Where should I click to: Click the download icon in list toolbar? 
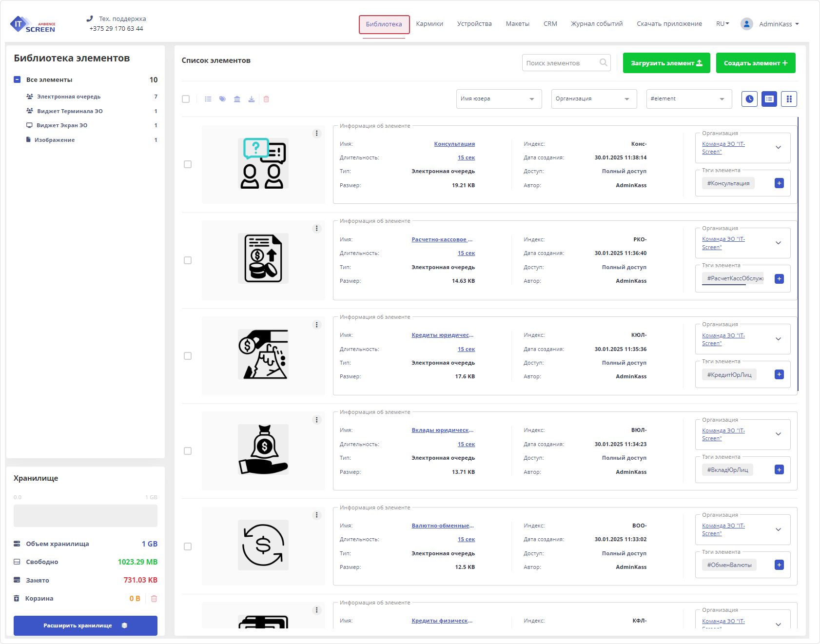click(252, 99)
